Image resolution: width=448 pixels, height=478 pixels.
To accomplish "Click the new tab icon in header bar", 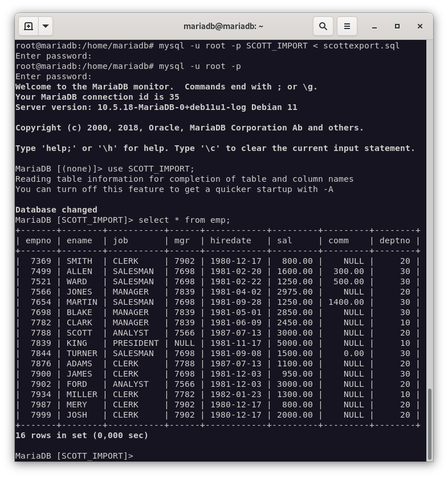I will (28, 26).
